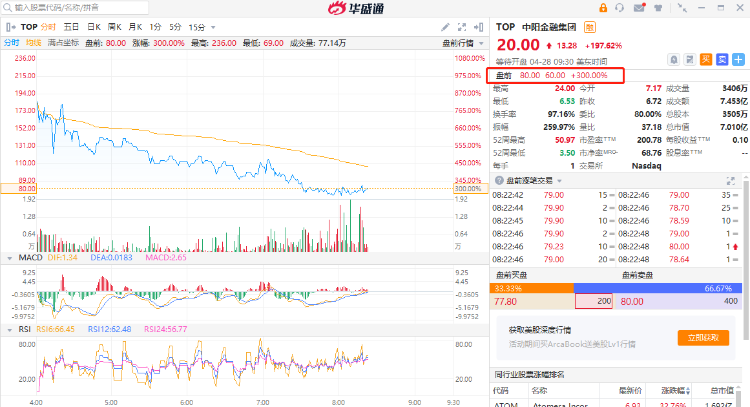
Task: Click the 立即获取 button
Action: [x=703, y=338]
